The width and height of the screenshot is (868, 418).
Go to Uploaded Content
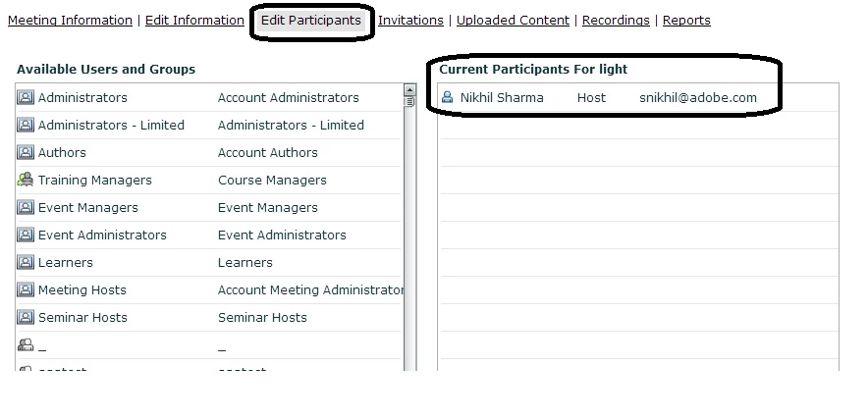[513, 21]
